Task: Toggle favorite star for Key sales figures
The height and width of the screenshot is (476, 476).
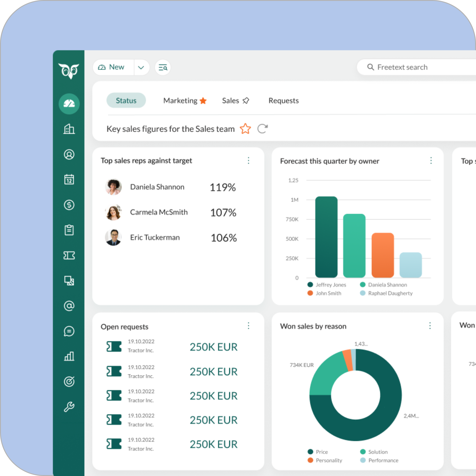Action: (245, 129)
